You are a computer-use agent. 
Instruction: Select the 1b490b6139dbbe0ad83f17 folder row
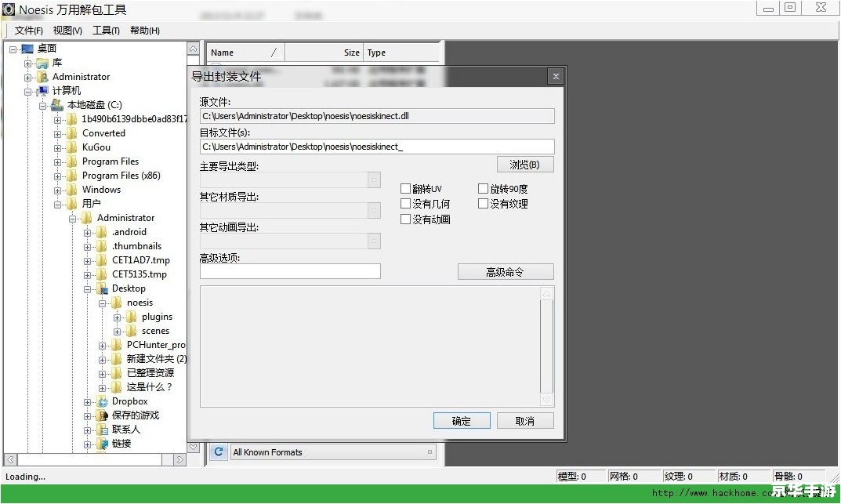[134, 119]
